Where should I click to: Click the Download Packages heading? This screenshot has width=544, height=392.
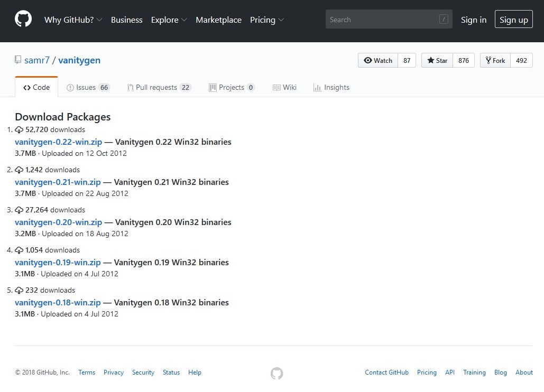[x=63, y=117]
